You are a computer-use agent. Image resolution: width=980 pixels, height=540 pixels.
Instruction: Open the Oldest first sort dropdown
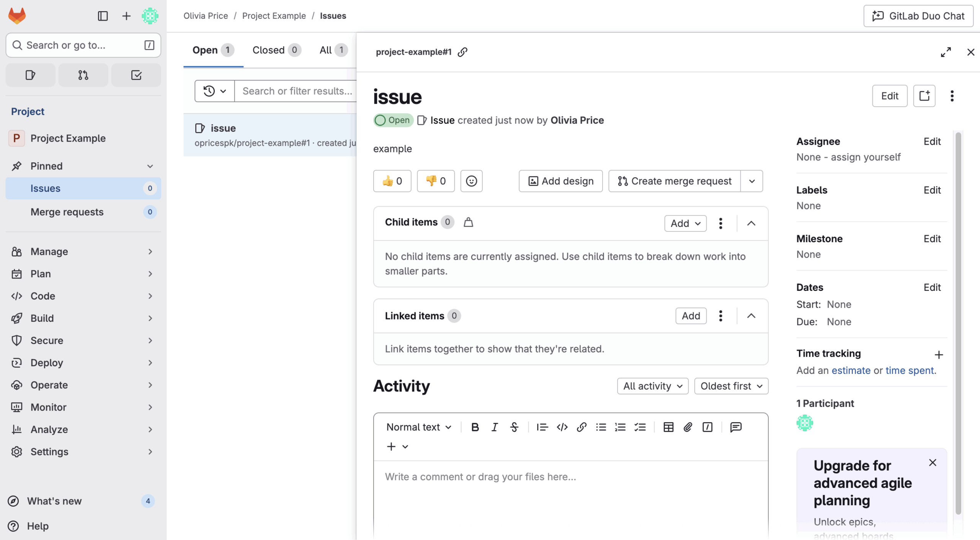(731, 386)
